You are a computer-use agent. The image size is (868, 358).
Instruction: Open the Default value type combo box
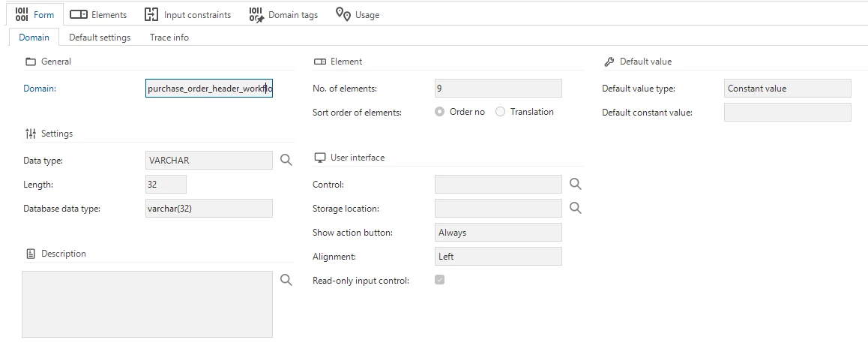pyautogui.click(x=787, y=89)
